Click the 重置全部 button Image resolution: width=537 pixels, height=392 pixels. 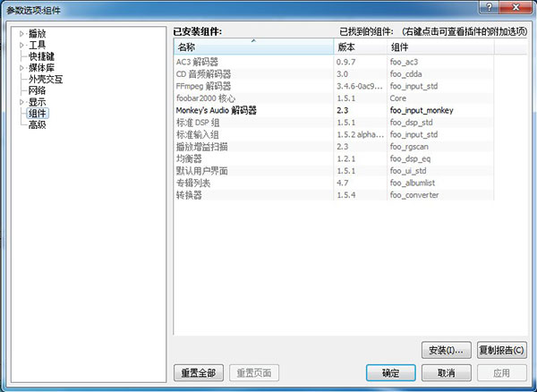199,372
